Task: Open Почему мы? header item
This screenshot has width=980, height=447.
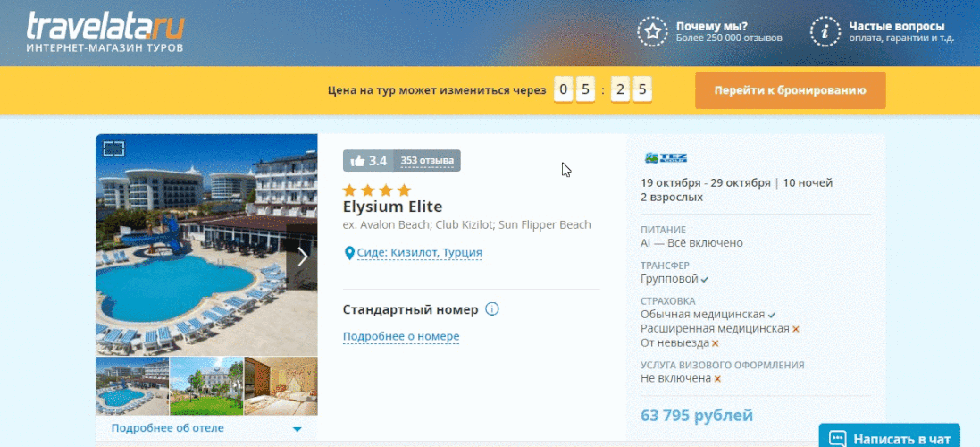Action: (709, 32)
